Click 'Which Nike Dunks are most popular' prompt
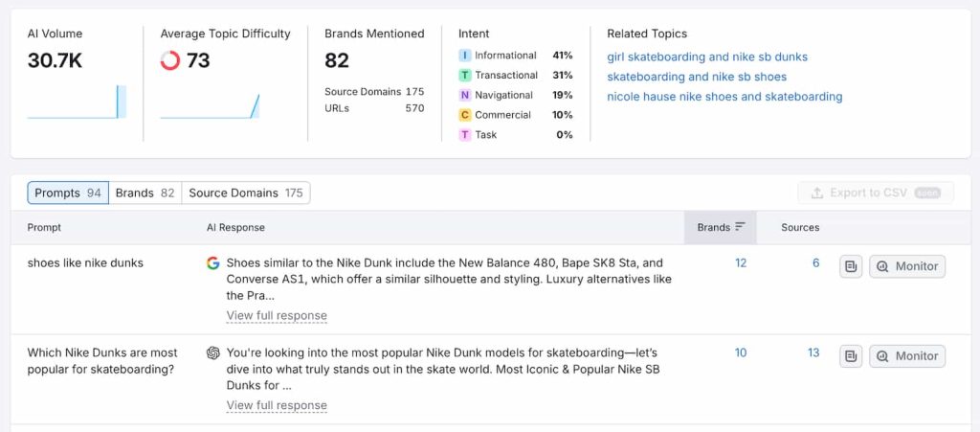980x432 pixels. (102, 361)
